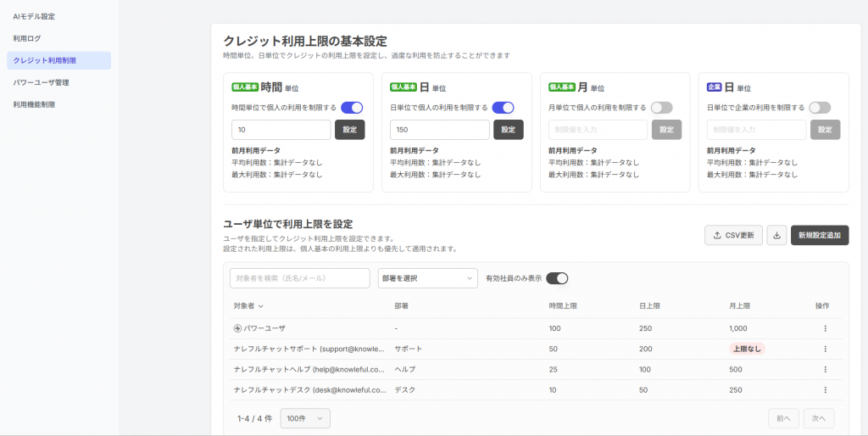
Task: Click the CSV更新 upload button
Action: [x=733, y=235]
